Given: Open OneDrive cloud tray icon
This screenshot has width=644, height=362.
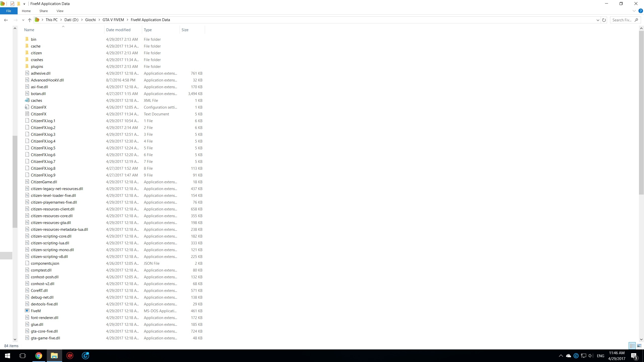Looking at the screenshot, I should [x=569, y=356].
